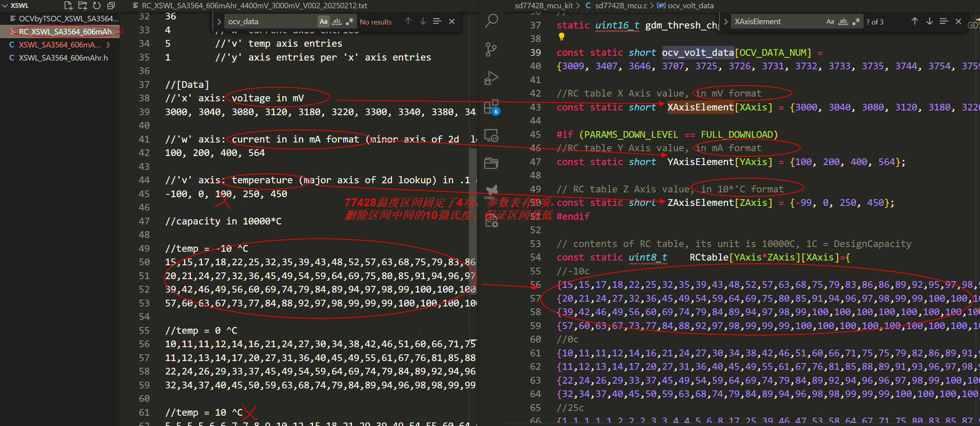Refresh the XSWL explorer
The image size is (980, 426).
pos(97,6)
